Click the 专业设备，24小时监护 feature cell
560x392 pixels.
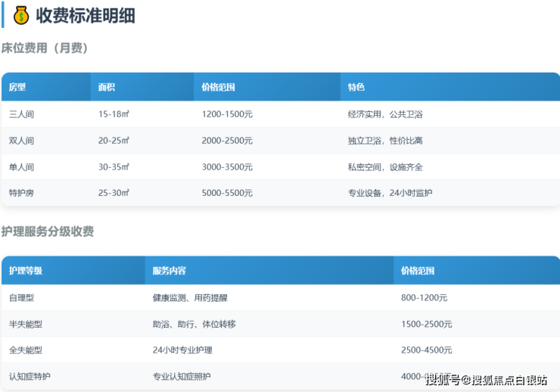[x=390, y=193]
